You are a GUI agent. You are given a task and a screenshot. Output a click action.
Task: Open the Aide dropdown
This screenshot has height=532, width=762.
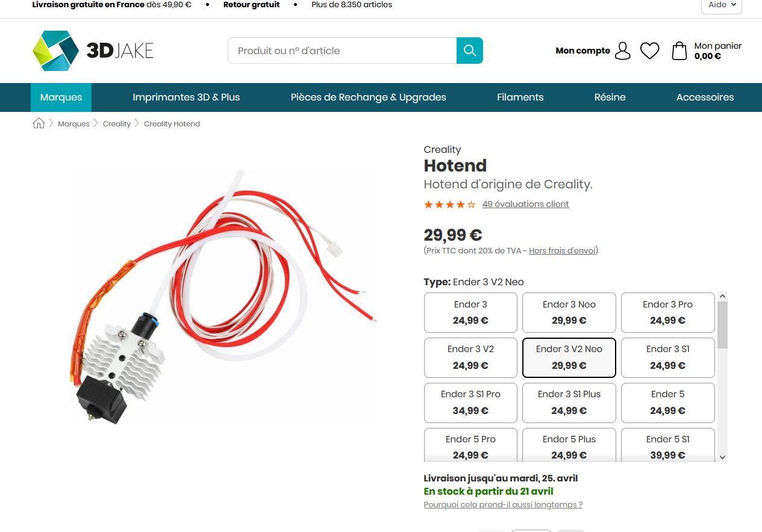(x=721, y=5)
